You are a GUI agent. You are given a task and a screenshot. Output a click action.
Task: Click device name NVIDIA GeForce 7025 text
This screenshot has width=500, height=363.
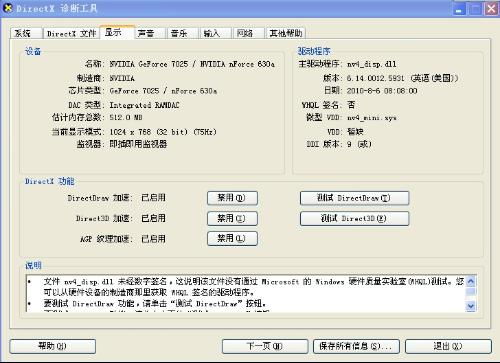click(192, 64)
